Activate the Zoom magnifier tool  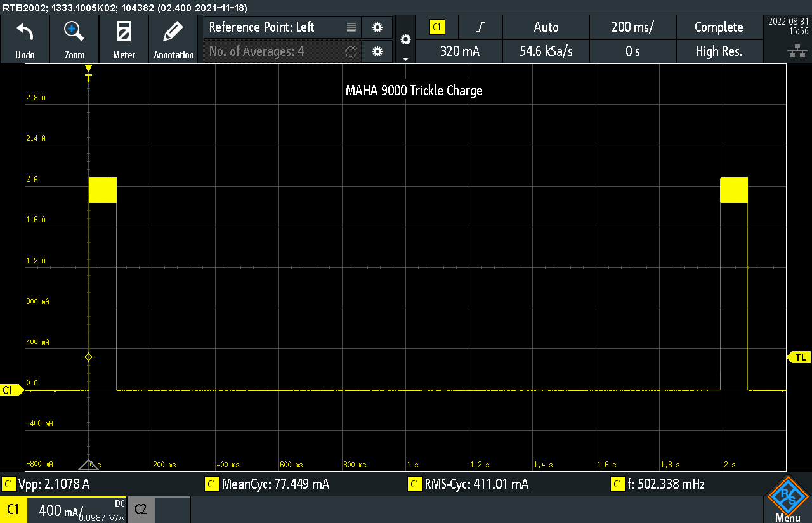point(74,32)
